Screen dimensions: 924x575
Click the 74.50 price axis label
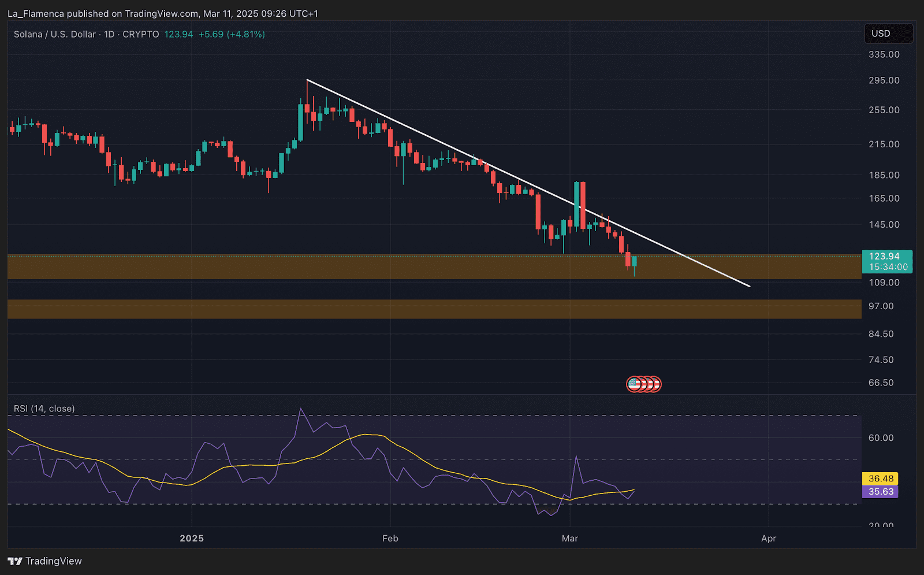click(x=881, y=359)
